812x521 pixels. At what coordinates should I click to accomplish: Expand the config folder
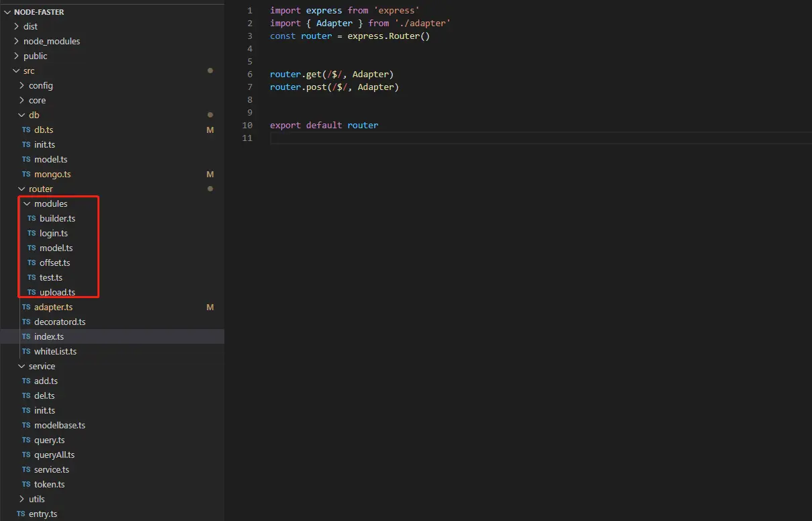click(40, 85)
